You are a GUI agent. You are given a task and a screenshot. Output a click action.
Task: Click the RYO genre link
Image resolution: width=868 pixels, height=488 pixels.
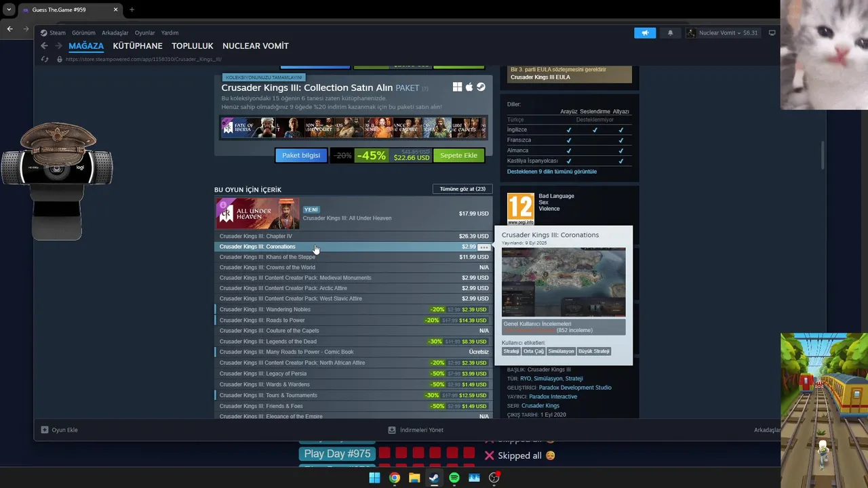(x=526, y=379)
